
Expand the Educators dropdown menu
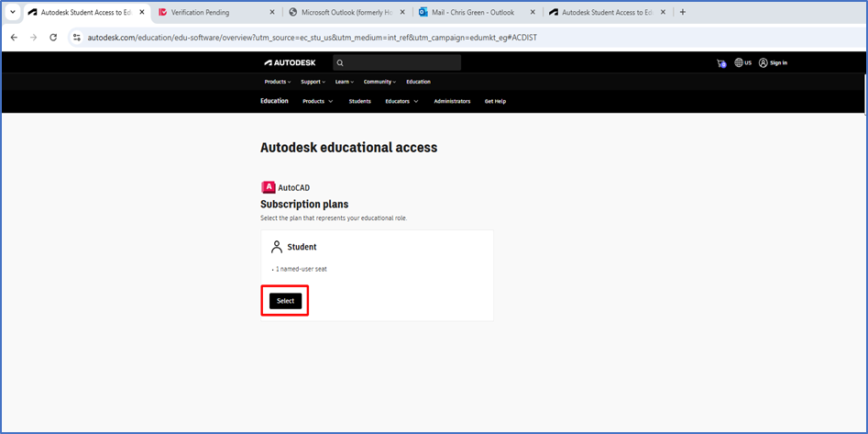401,101
